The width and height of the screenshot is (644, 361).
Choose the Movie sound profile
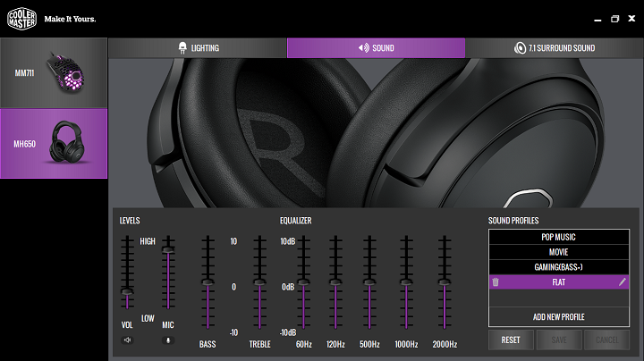(x=558, y=252)
